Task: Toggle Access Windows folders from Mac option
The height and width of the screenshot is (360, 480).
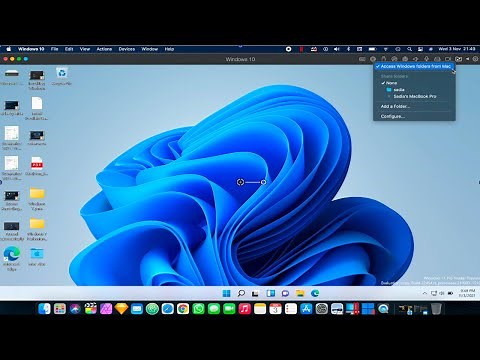Action: [414, 67]
